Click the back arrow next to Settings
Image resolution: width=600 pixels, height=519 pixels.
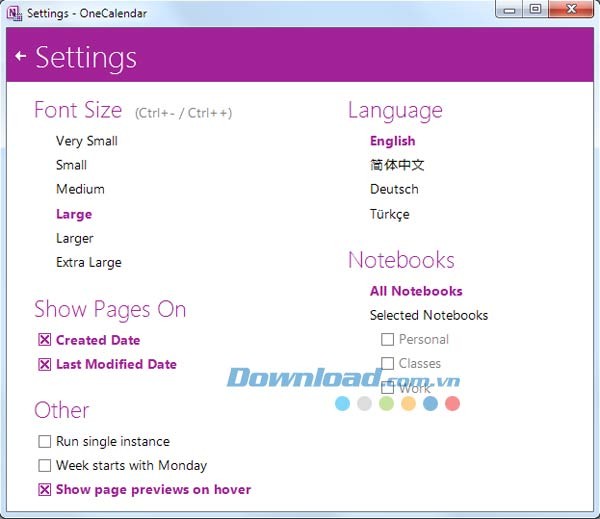pyautogui.click(x=20, y=57)
